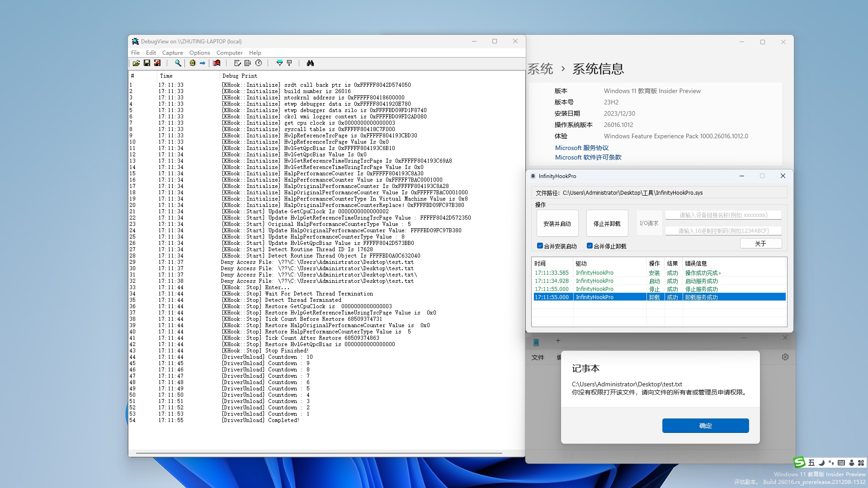
Task: Open Notepad settings gear icon
Action: click(785, 357)
